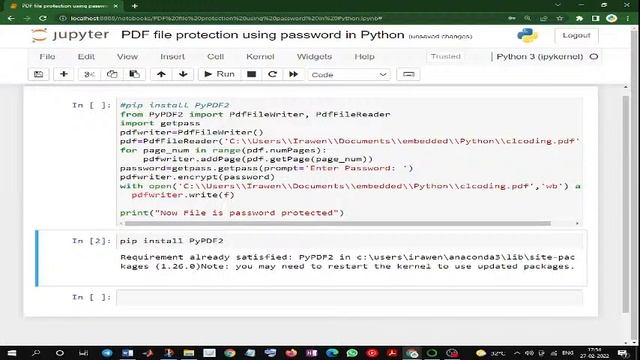Screen dimensions: 640x360
Task: Click the Logout button
Action: coord(576,36)
